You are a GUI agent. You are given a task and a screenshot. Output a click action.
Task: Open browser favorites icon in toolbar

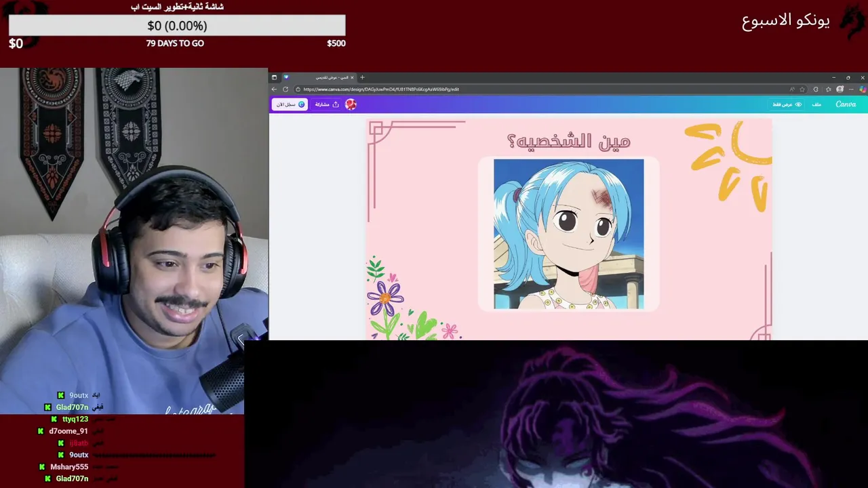(829, 89)
